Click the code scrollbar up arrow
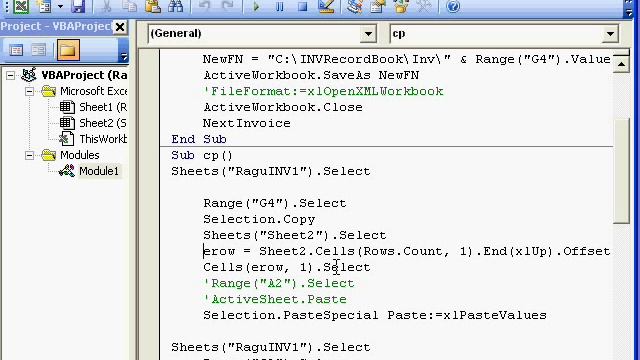The width and height of the screenshot is (640, 360). click(x=621, y=64)
